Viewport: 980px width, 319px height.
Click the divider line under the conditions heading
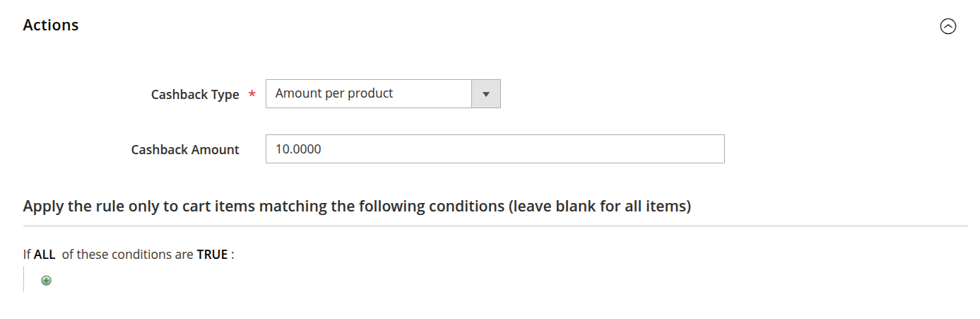coord(495,226)
